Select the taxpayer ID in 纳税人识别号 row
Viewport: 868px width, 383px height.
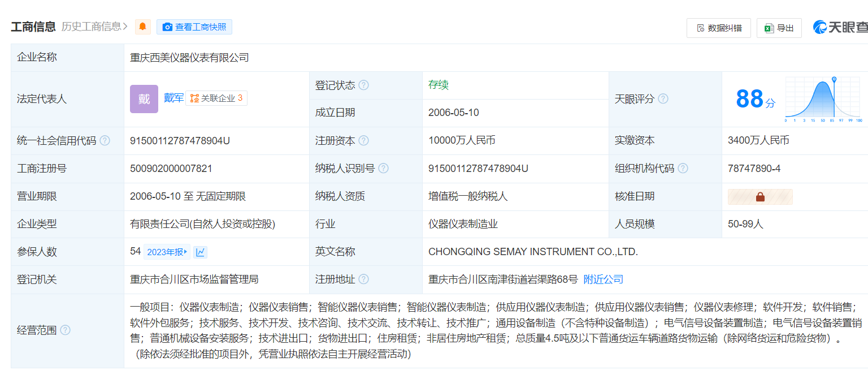478,169
